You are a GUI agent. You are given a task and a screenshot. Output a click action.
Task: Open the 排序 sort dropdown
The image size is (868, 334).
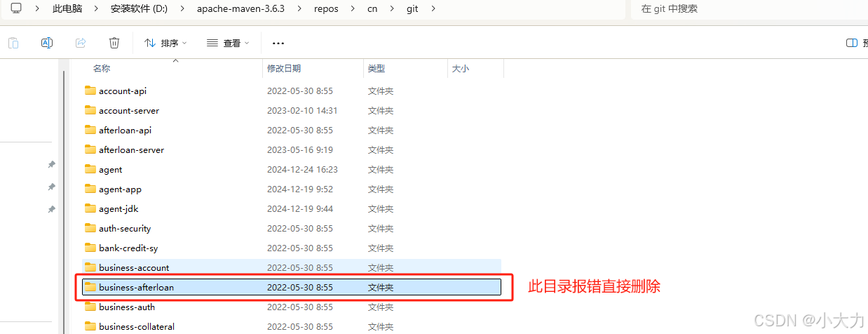[165, 43]
